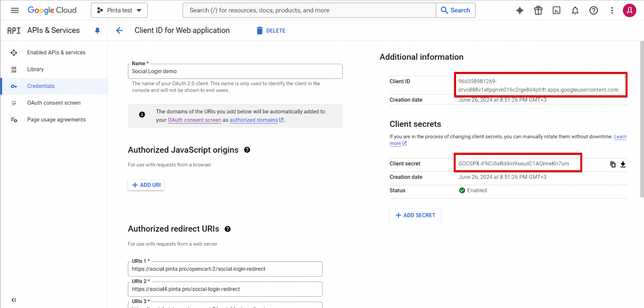
Task: Click the API logo icon
Action: pos(14,31)
